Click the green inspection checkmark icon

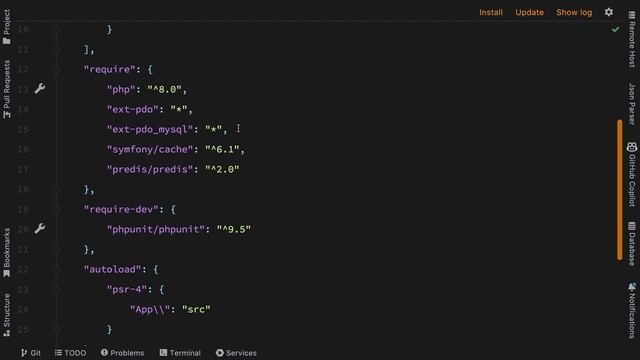click(x=616, y=29)
